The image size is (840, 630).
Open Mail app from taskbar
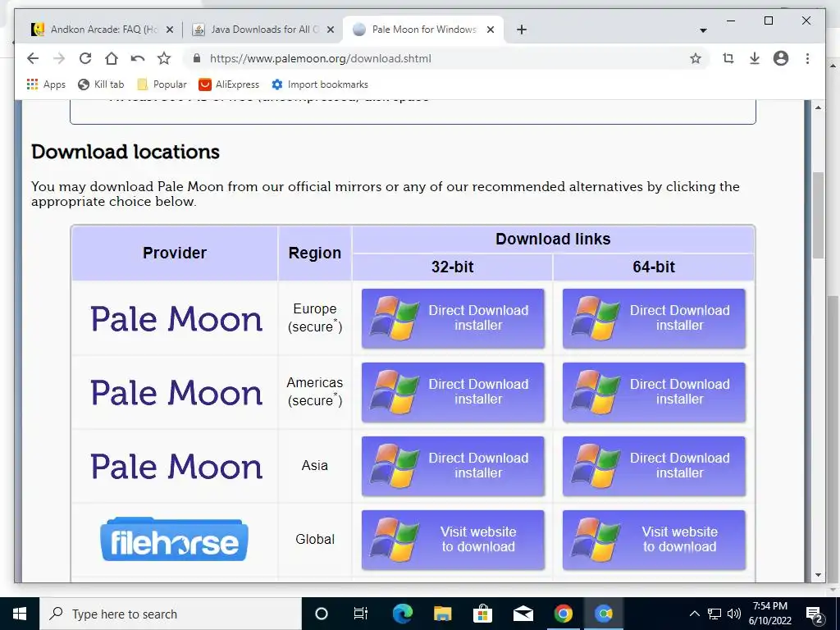[523, 614]
